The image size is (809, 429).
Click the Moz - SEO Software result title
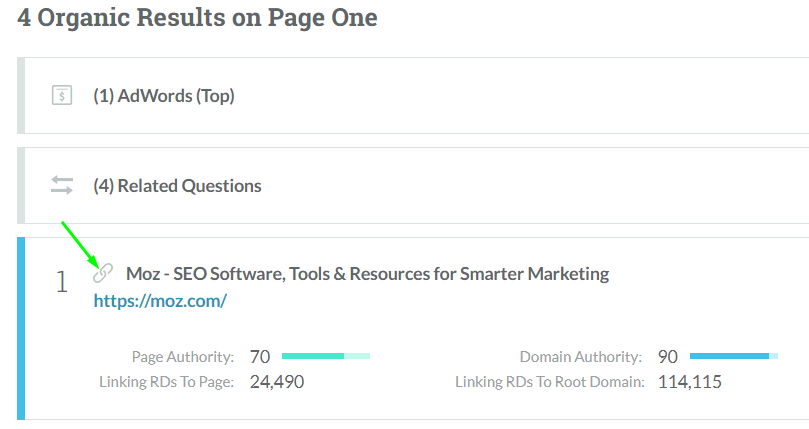(x=367, y=274)
